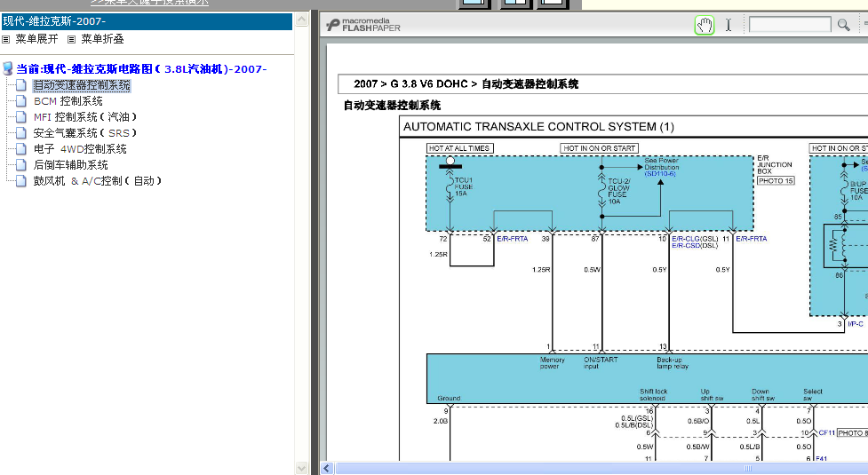Viewport: 868px width, 475px height.
Task: Click the Ground label in TCU block
Action: coord(449,398)
